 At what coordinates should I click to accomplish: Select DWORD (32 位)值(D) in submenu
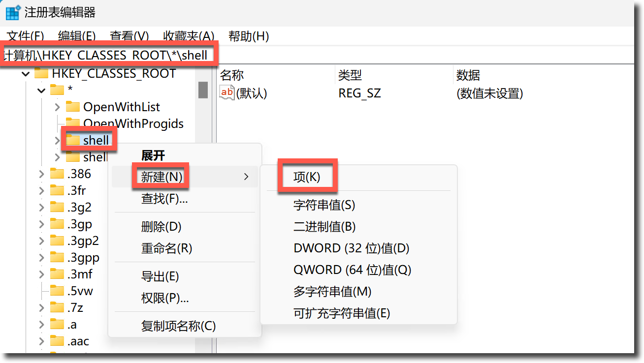(351, 248)
